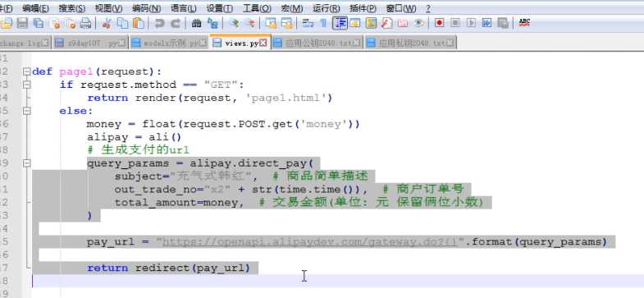
Task: Collapse the def page1 function fold marker
Action: pos(27,71)
